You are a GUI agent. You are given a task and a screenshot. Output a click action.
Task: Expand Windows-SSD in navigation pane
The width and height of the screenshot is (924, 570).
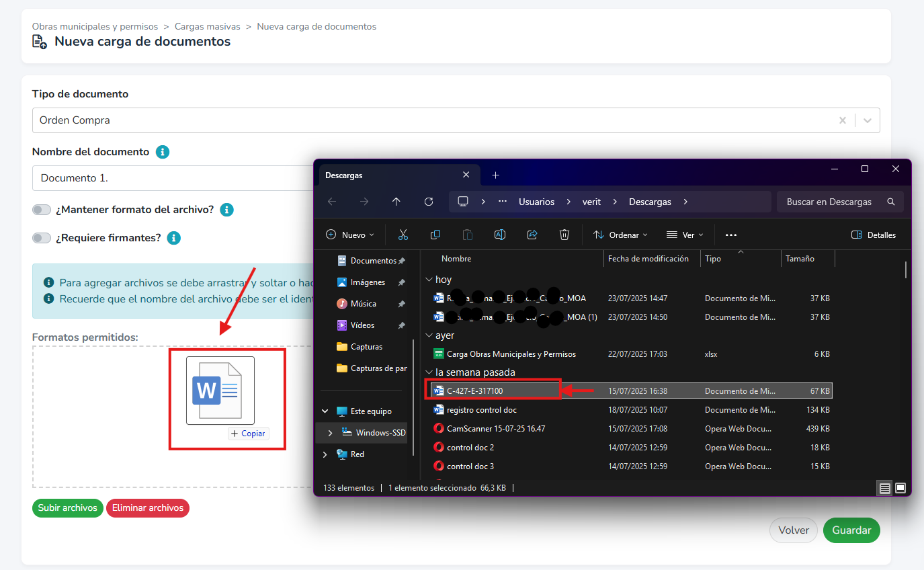[x=330, y=433]
